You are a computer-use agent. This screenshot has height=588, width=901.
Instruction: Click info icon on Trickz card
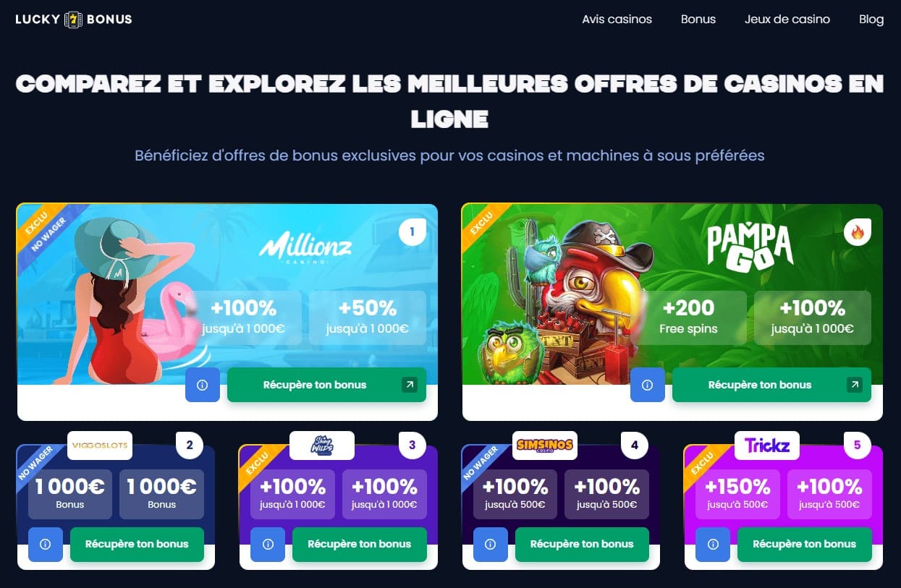(713, 545)
